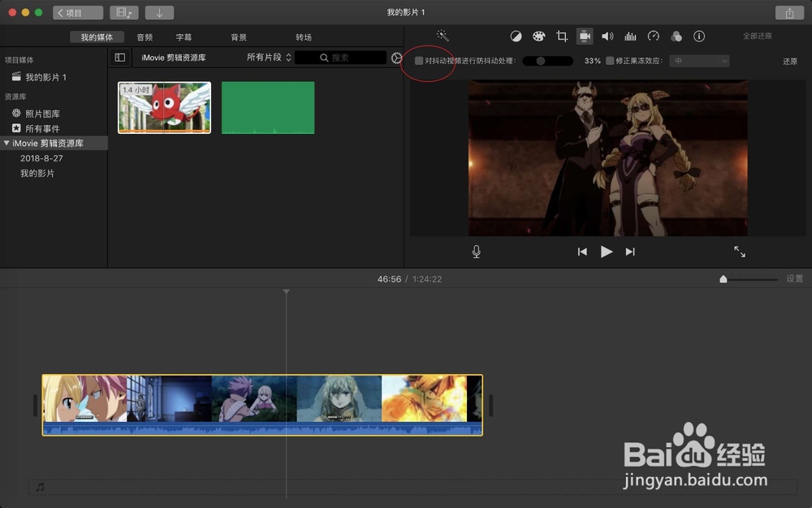812x508 pixels.
Task: Switch to the 转场 tab
Action: (x=304, y=37)
